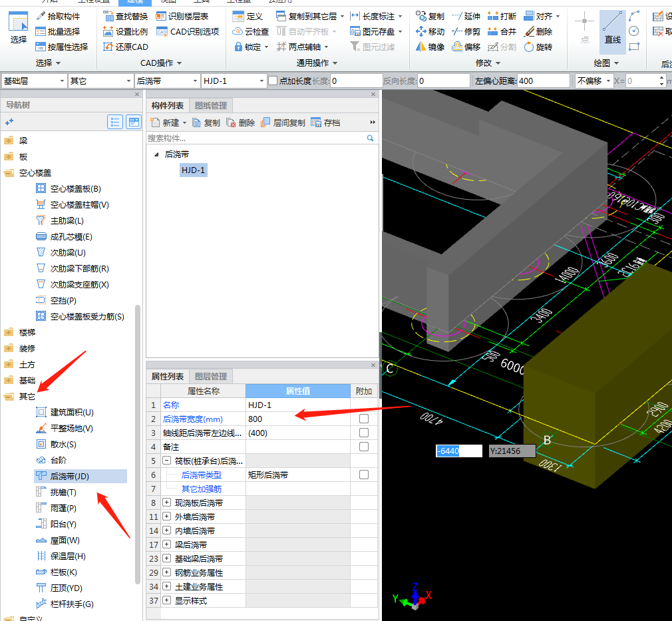
Task: Click the 移动 move tool
Action: pyautogui.click(x=430, y=32)
